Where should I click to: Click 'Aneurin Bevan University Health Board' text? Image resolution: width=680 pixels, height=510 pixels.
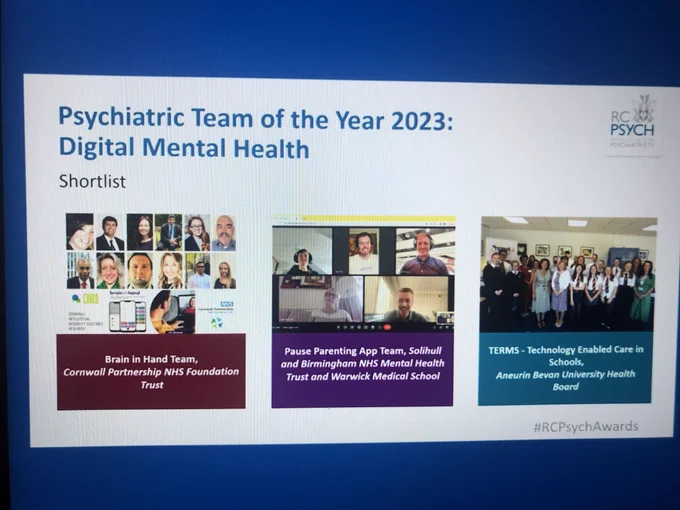pos(566,380)
